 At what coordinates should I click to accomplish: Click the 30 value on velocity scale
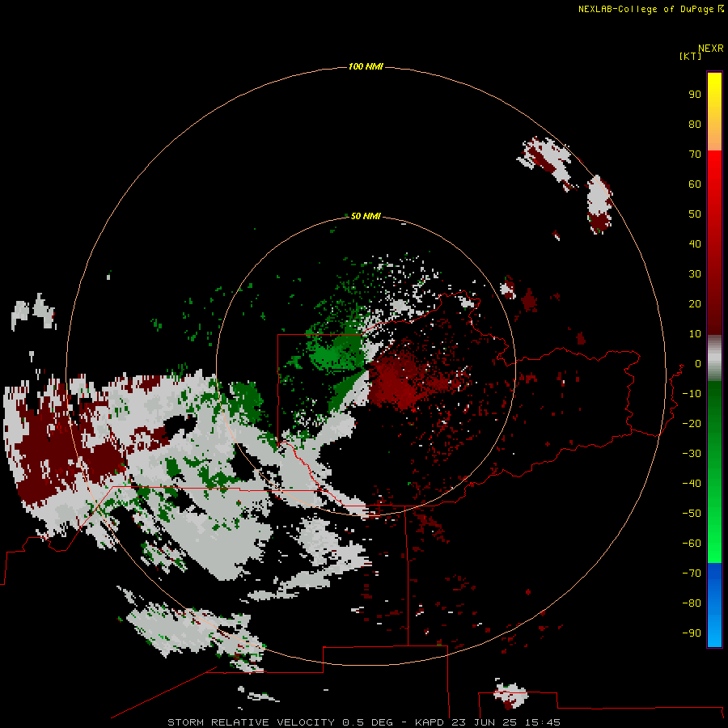695,274
